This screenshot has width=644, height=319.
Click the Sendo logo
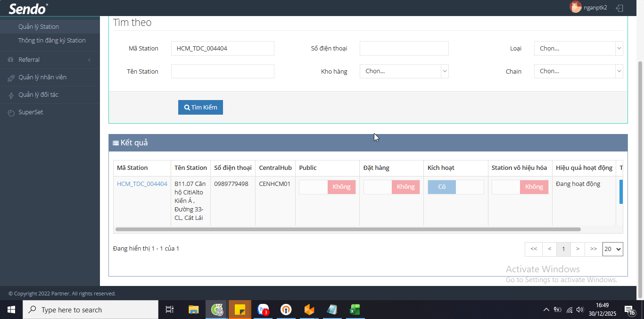coord(28,8)
